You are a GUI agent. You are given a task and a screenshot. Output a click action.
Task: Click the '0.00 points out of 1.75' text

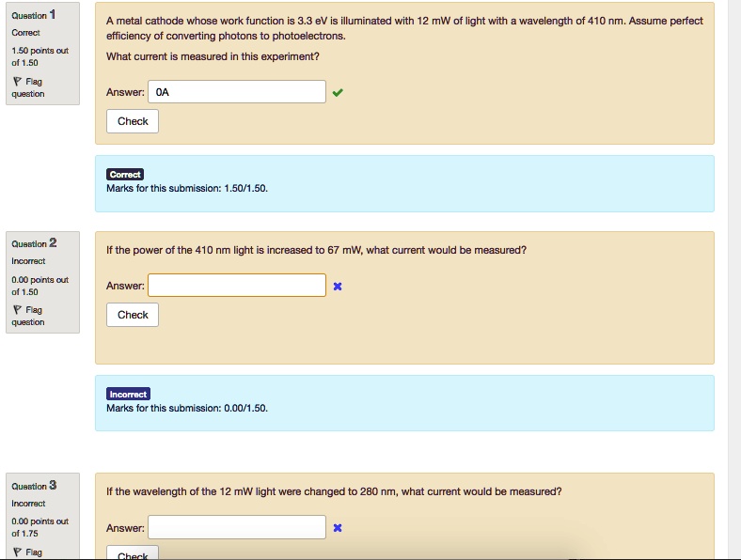(39, 527)
